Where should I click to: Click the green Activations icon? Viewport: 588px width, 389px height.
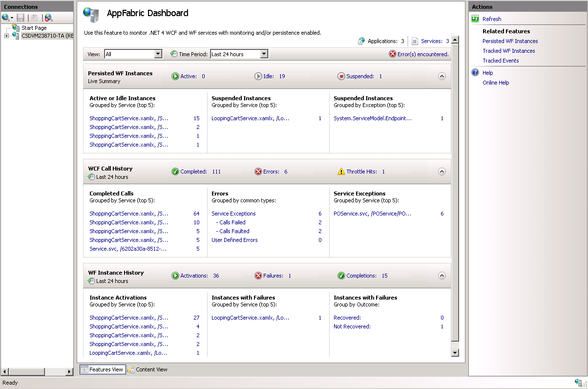point(175,276)
